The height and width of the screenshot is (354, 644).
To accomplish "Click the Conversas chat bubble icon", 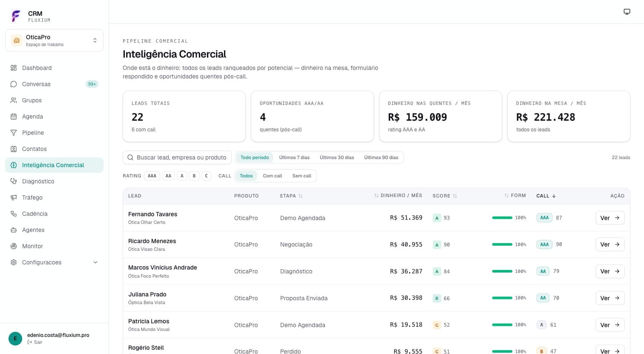I will tap(14, 84).
